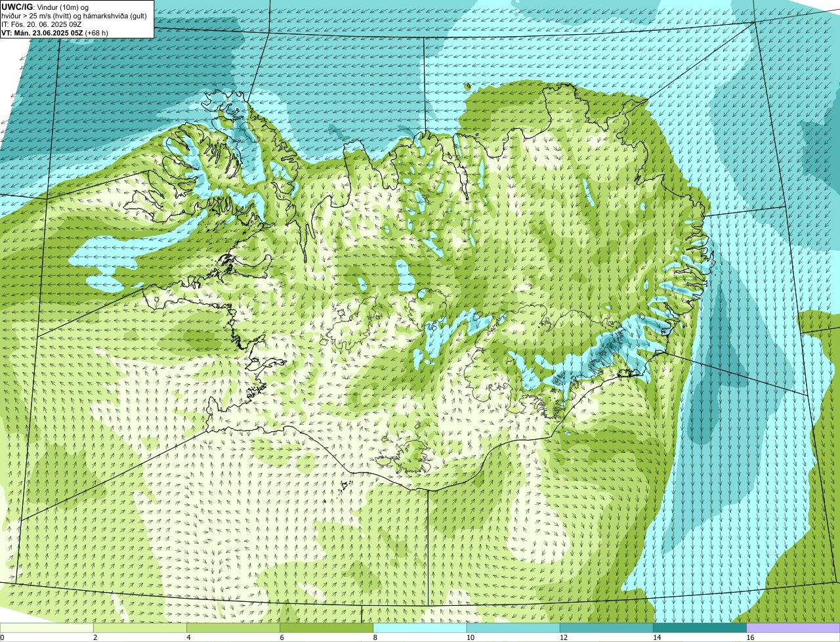Click the purple legend swatch above 16 m/s
This screenshot has width=840, height=642.
point(793,628)
